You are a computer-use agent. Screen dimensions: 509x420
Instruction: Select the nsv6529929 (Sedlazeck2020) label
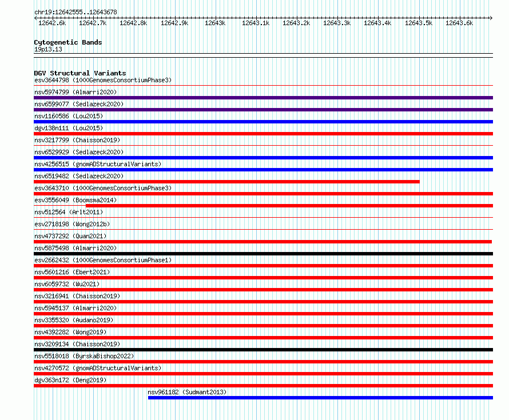pyautogui.click(x=79, y=152)
